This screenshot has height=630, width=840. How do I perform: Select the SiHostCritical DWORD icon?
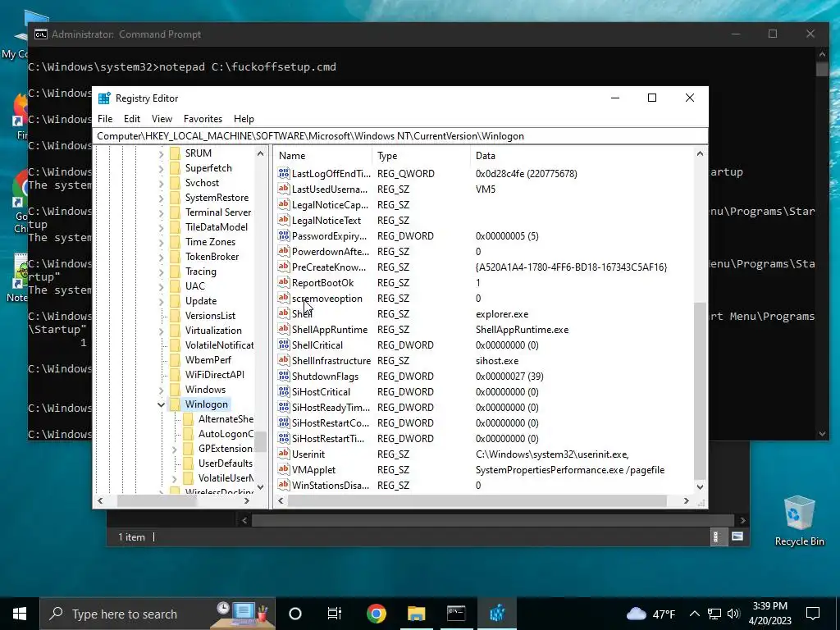pyautogui.click(x=283, y=391)
